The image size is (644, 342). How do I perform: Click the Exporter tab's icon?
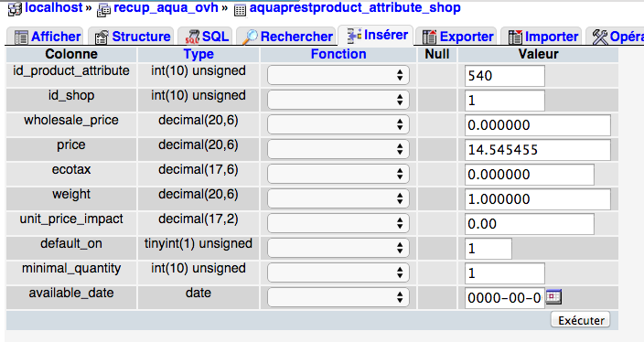point(430,37)
